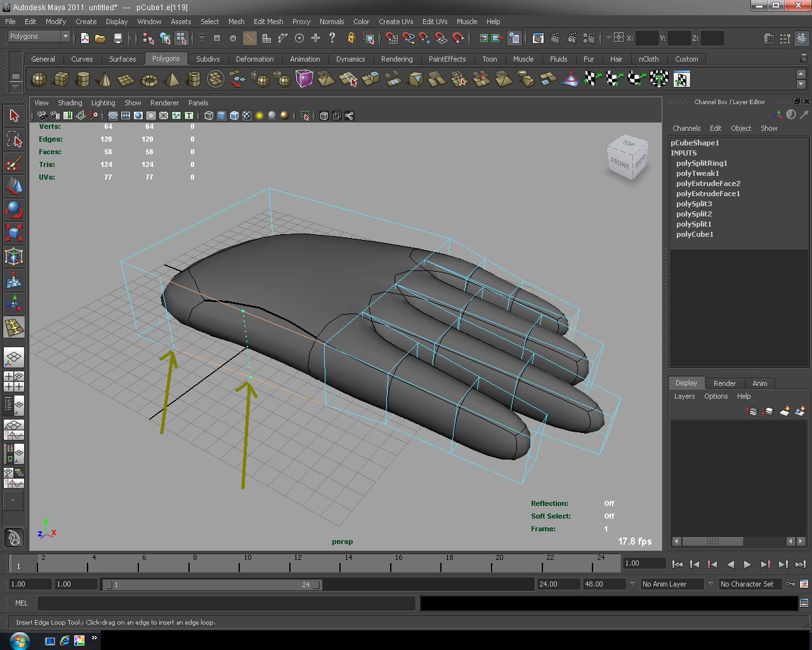Switch to the Animation shelf tab
Viewport: 812px width, 650px height.
305,59
